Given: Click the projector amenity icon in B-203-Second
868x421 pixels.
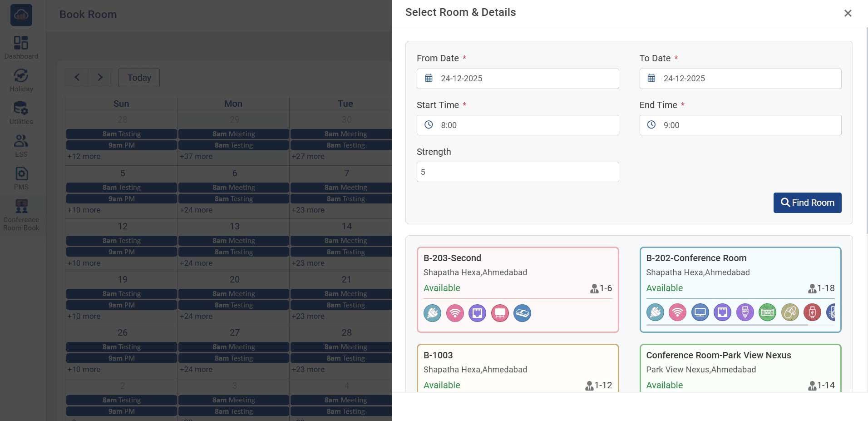Looking at the screenshot, I should pos(522,313).
